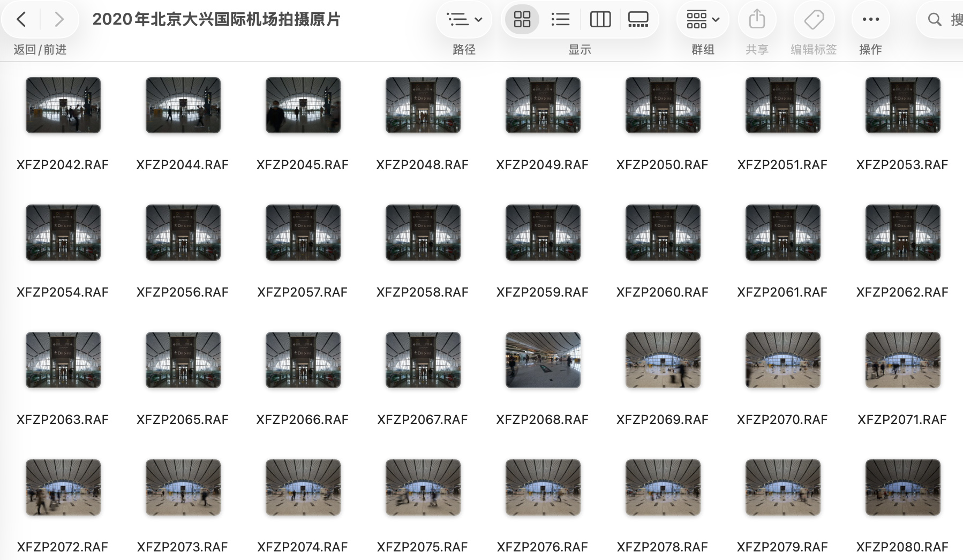The height and width of the screenshot is (560, 963).
Task: Switch to list view
Action: click(560, 20)
